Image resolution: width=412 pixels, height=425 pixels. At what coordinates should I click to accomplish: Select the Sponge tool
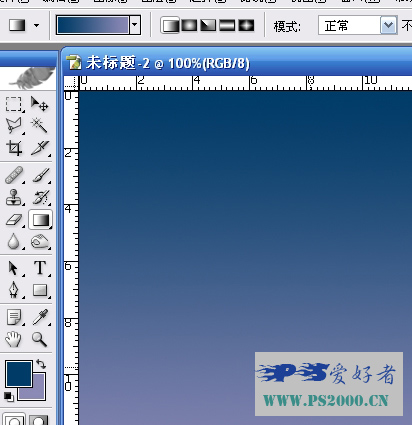point(40,241)
